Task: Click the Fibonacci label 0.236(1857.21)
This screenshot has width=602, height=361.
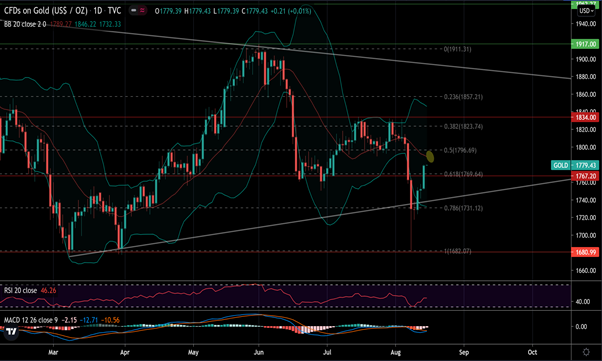Action: [463, 97]
